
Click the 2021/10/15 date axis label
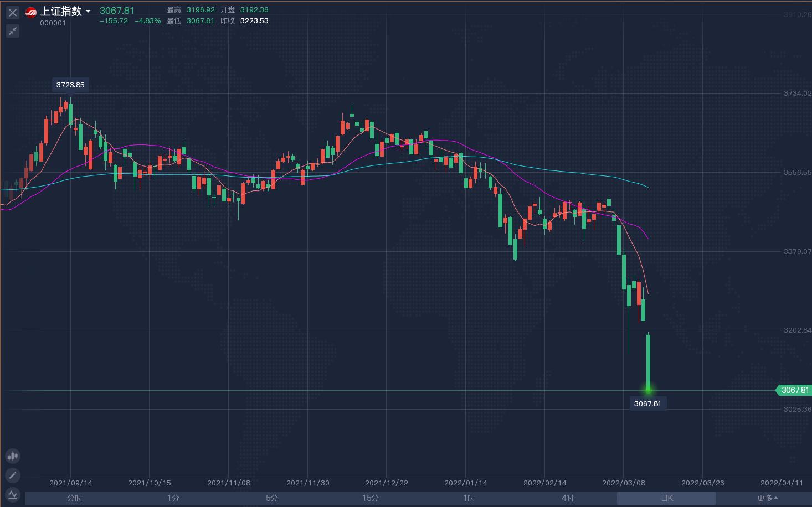[x=150, y=483]
